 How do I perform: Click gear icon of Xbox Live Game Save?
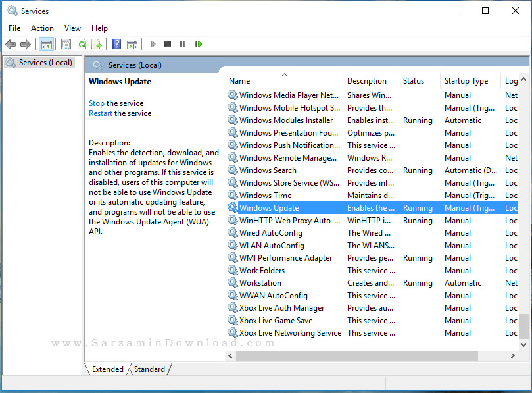point(232,320)
